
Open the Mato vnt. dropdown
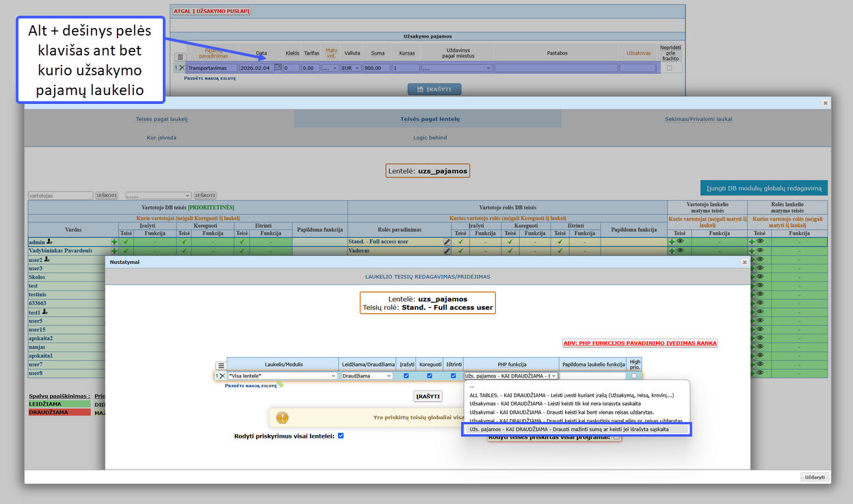click(330, 68)
